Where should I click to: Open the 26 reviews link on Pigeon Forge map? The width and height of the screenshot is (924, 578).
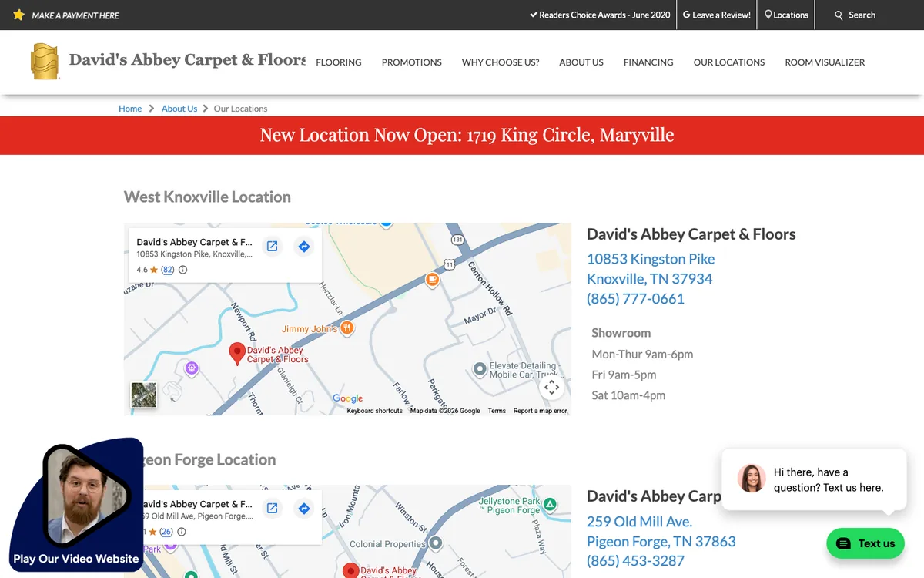[x=166, y=532]
